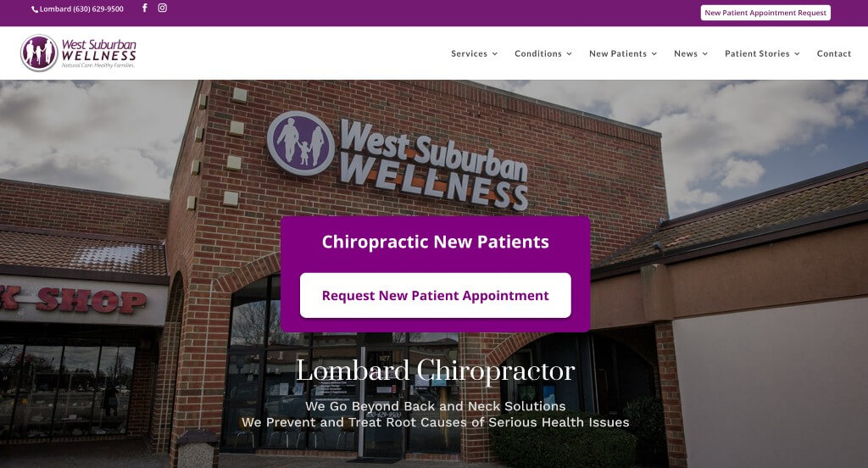Click the Chiropractic New Patients heading
Screen dimensions: 868x468
(x=435, y=242)
